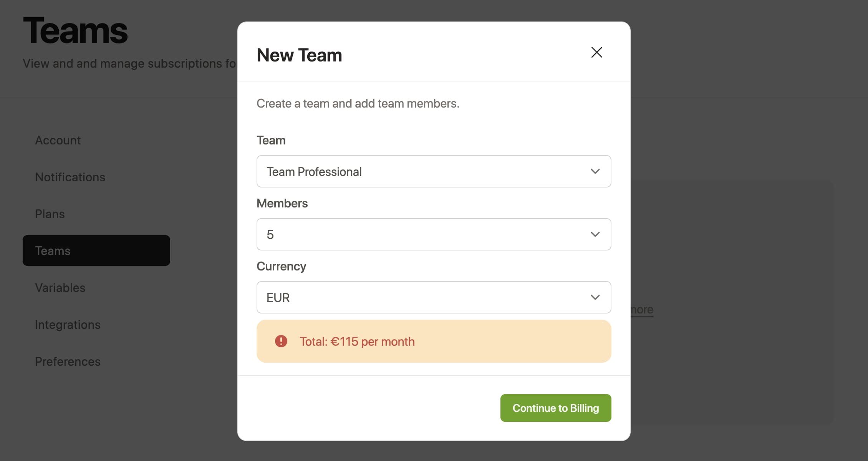This screenshot has height=461, width=868.
Task: Continue to Billing
Action: tap(555, 408)
